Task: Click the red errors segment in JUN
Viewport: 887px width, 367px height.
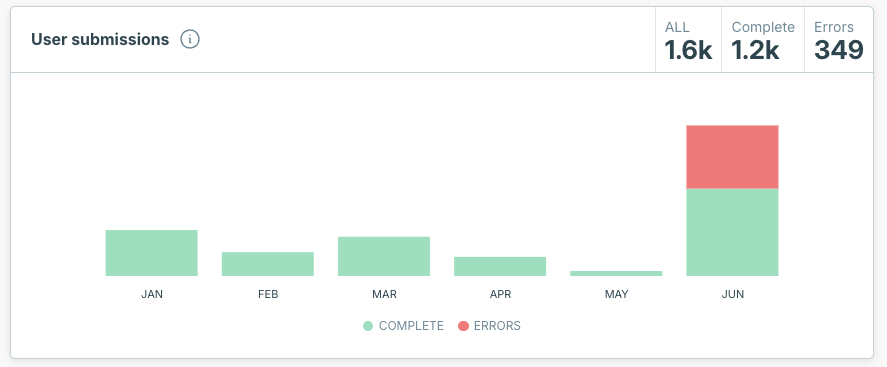Action: tap(733, 157)
